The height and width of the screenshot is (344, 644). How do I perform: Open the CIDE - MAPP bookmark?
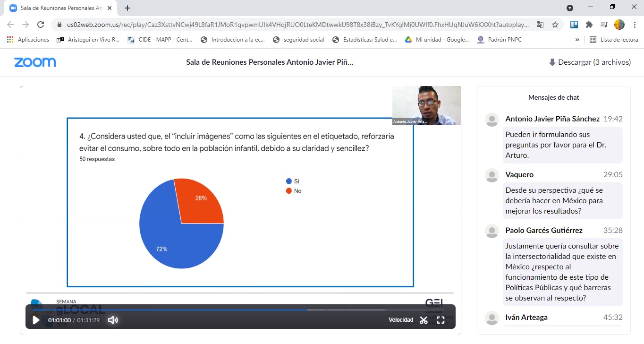(x=161, y=40)
